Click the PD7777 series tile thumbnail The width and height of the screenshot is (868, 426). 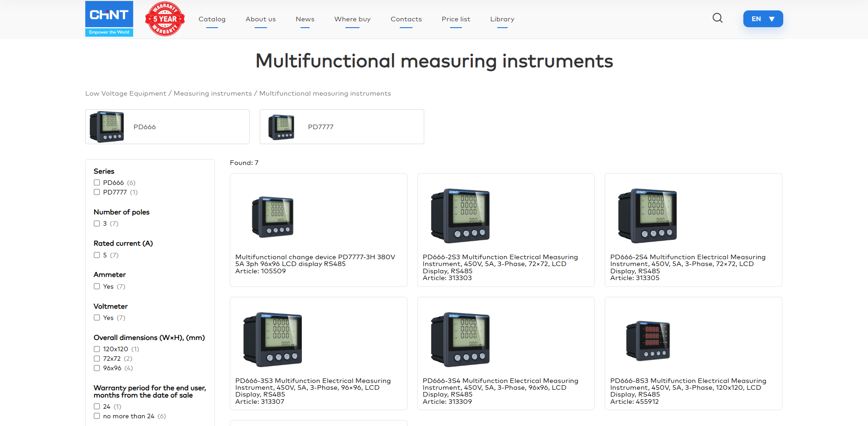tap(281, 127)
